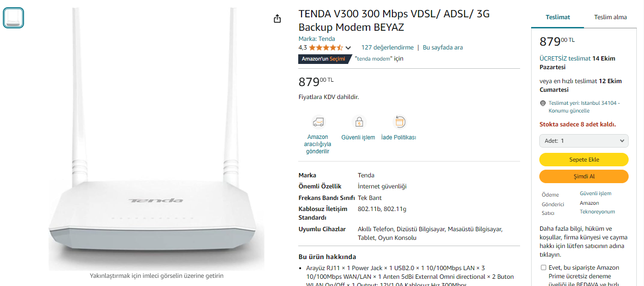The width and height of the screenshot is (644, 286).
Task: Click the Amazon delivery truck icon
Action: [317, 122]
